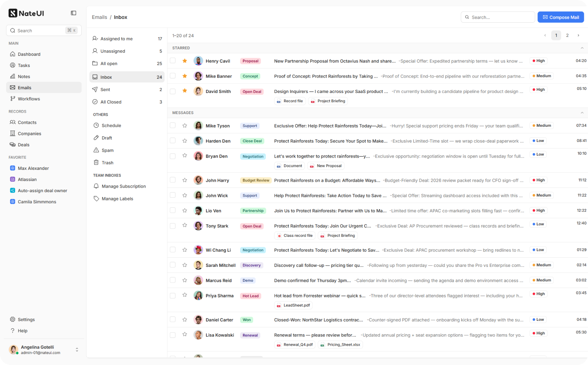The height and width of the screenshot is (365, 588).
Task: Go to page 2 of emails
Action: tap(567, 35)
